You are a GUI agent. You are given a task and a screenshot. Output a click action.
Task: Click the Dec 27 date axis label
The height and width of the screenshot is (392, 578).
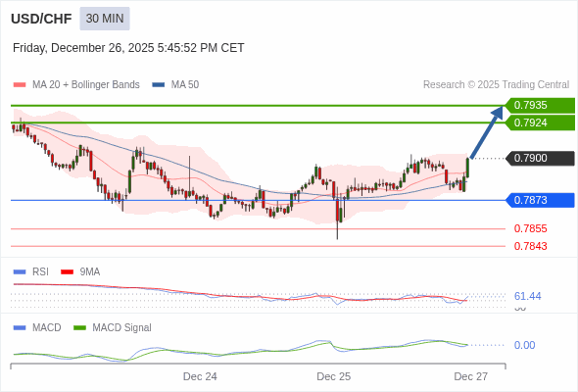click(471, 376)
